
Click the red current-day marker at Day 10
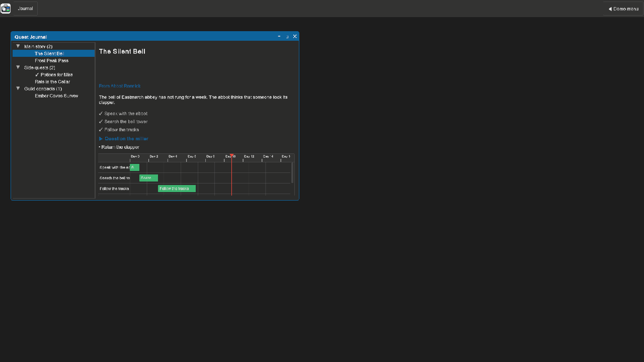pos(231,174)
